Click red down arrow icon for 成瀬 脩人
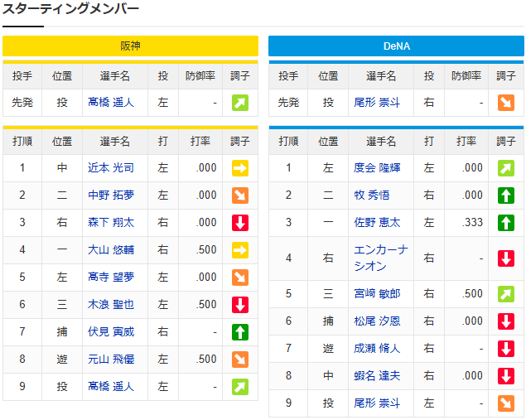The height and width of the screenshot is (420, 526). pyautogui.click(x=506, y=349)
